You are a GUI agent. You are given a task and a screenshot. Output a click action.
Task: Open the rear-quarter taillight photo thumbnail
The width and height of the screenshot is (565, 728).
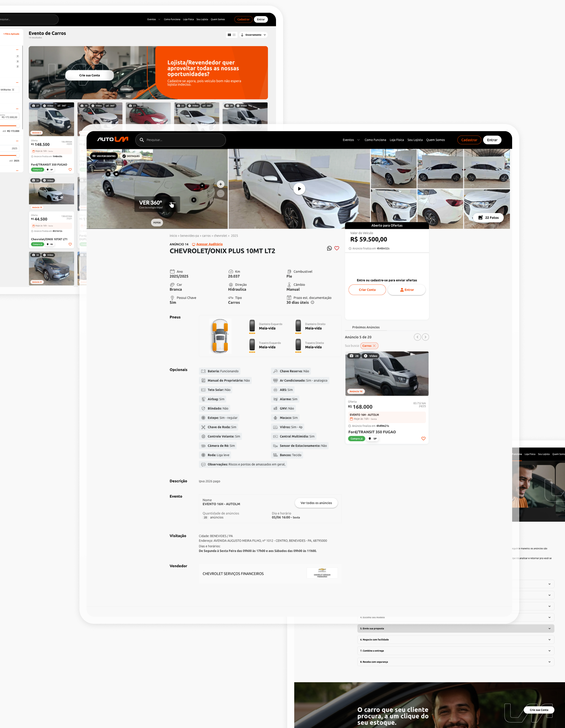[x=440, y=209]
